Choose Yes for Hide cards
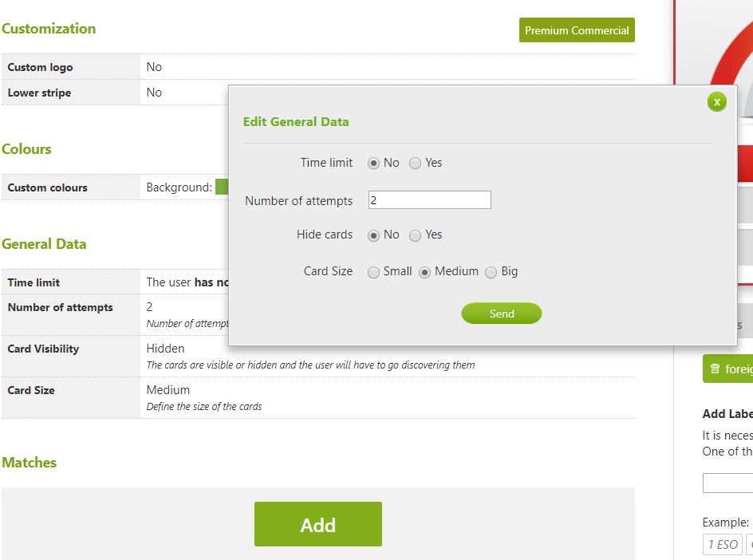Viewport: 753px width, 560px height. (416, 235)
